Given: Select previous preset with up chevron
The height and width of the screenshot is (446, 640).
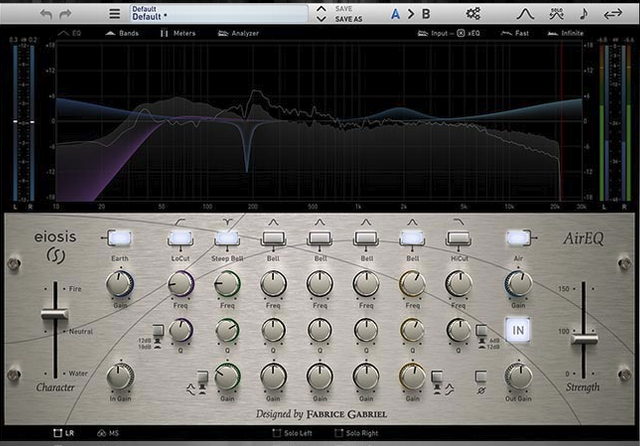Looking at the screenshot, I should pyautogui.click(x=321, y=9).
